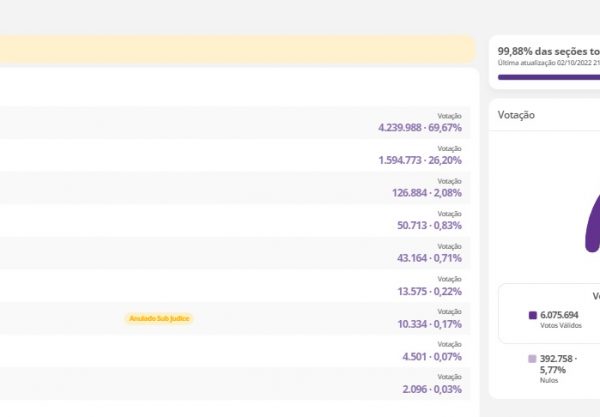Click the Votação panel heading
The width and height of the screenshot is (600, 417).
(x=516, y=115)
